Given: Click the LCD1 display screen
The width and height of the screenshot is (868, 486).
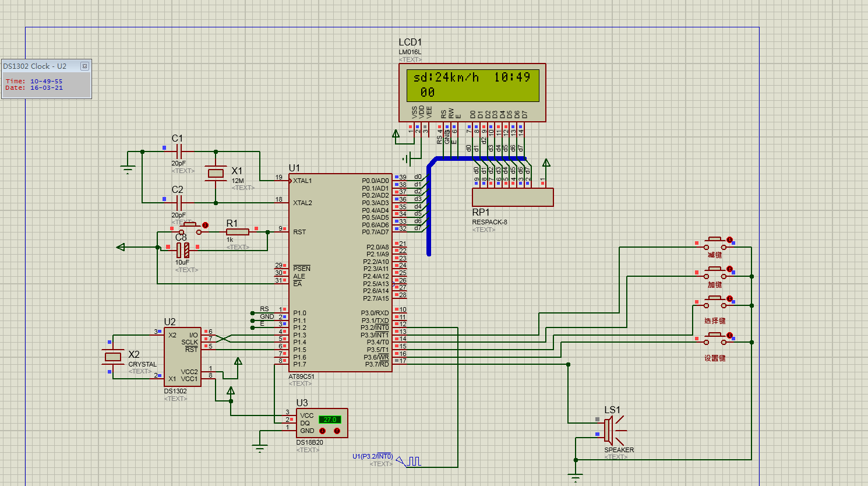Looking at the screenshot, I should click(472, 85).
